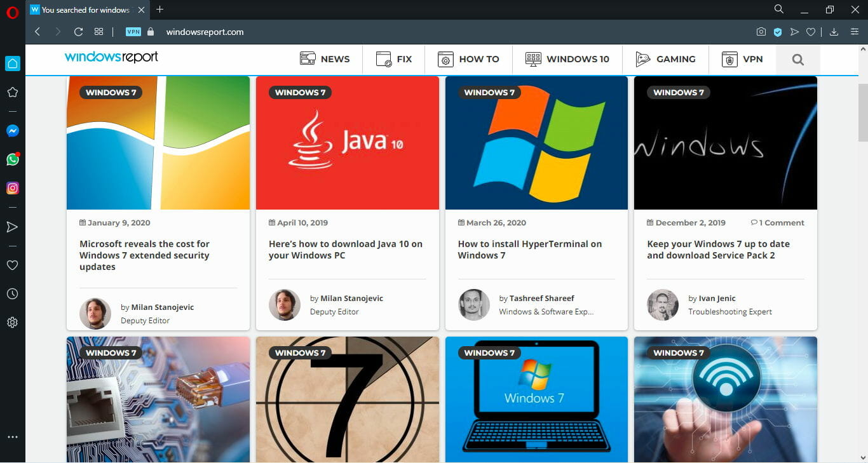Image resolution: width=868 pixels, height=463 pixels.
Task: Toggle the VPN badge in address bar
Action: [x=133, y=32]
